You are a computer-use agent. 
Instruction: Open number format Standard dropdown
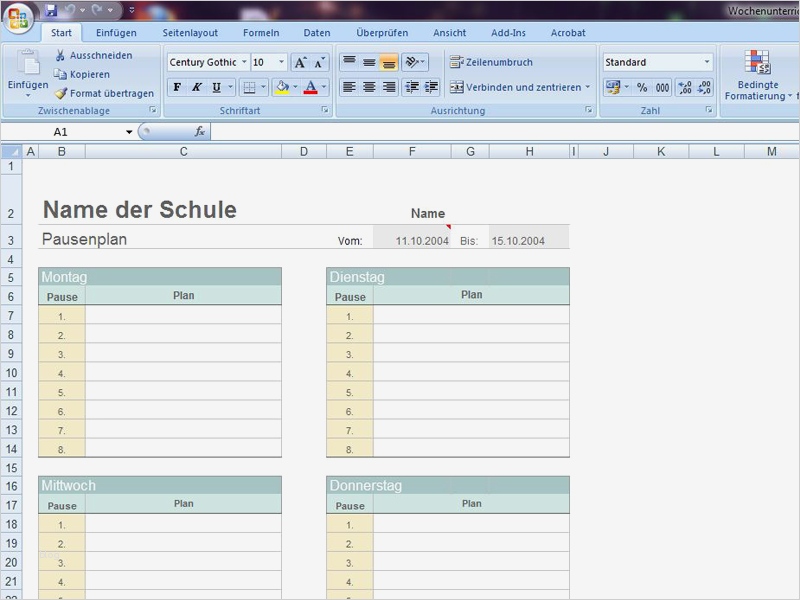tap(707, 62)
